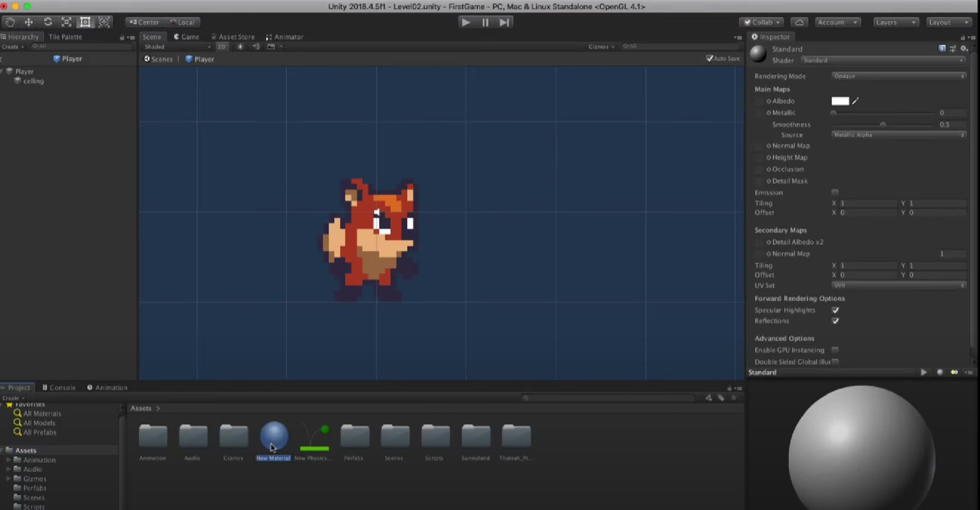Toggle scene audio speaker icon
Viewport: 980px width, 510px height.
[256, 47]
